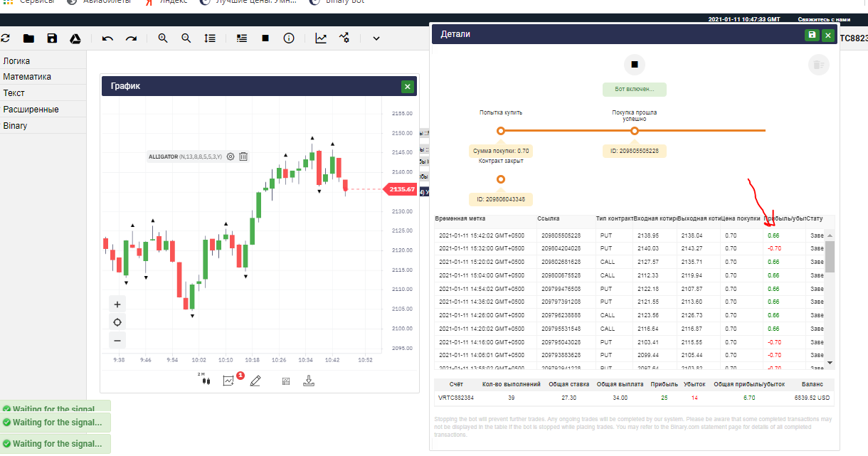Click the folder icon to load a strategy
The image size is (868, 456).
pos(28,38)
